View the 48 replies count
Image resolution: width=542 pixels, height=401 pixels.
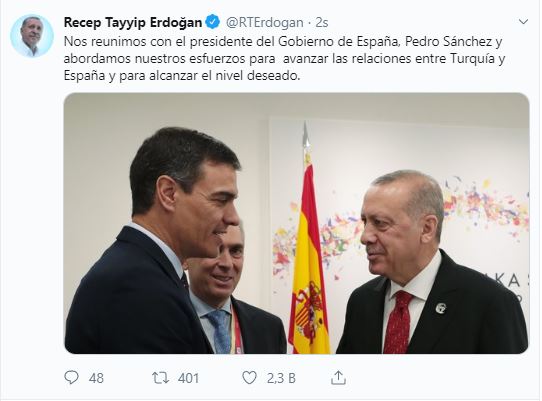tap(96, 378)
